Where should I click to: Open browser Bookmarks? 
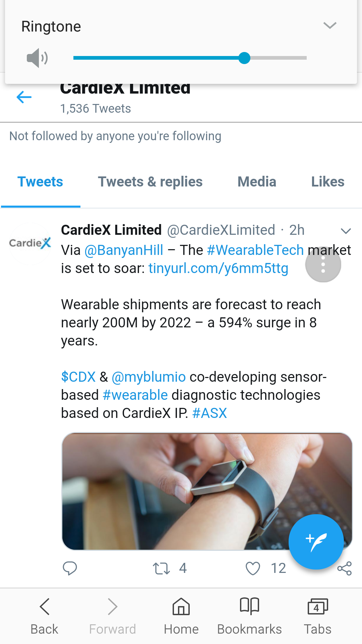249,616
